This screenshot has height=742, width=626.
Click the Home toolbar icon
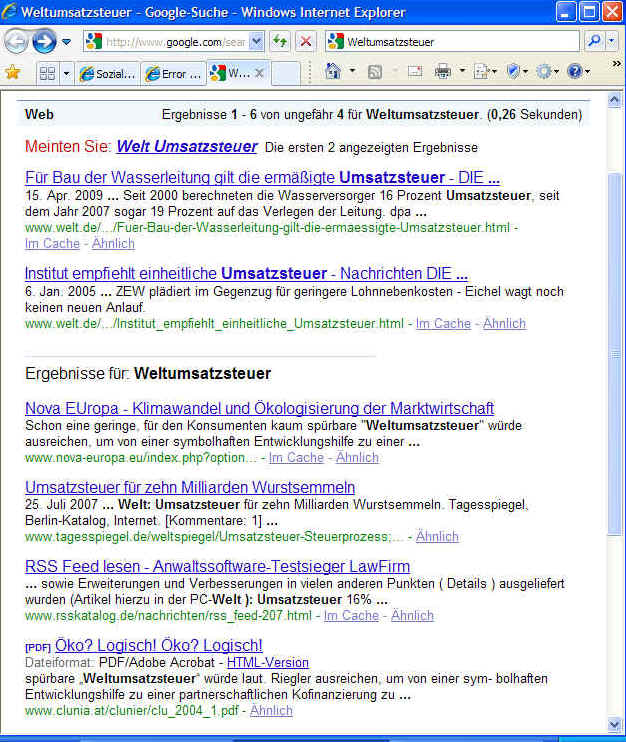point(333,72)
